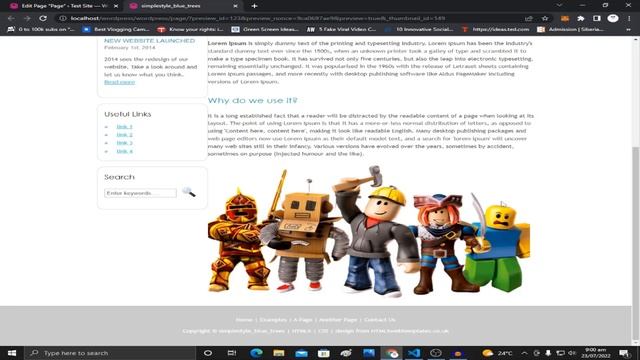
Task: Open the A Page footer link
Action: click(303, 320)
